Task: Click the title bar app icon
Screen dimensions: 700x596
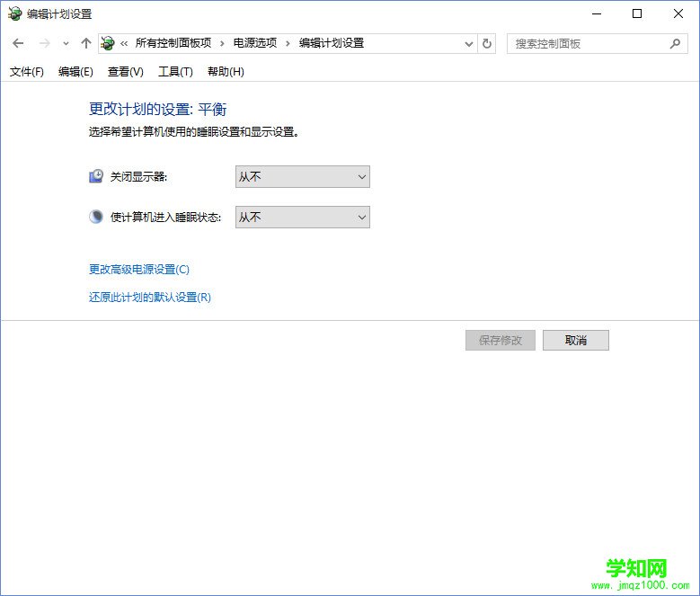Action: (x=14, y=13)
